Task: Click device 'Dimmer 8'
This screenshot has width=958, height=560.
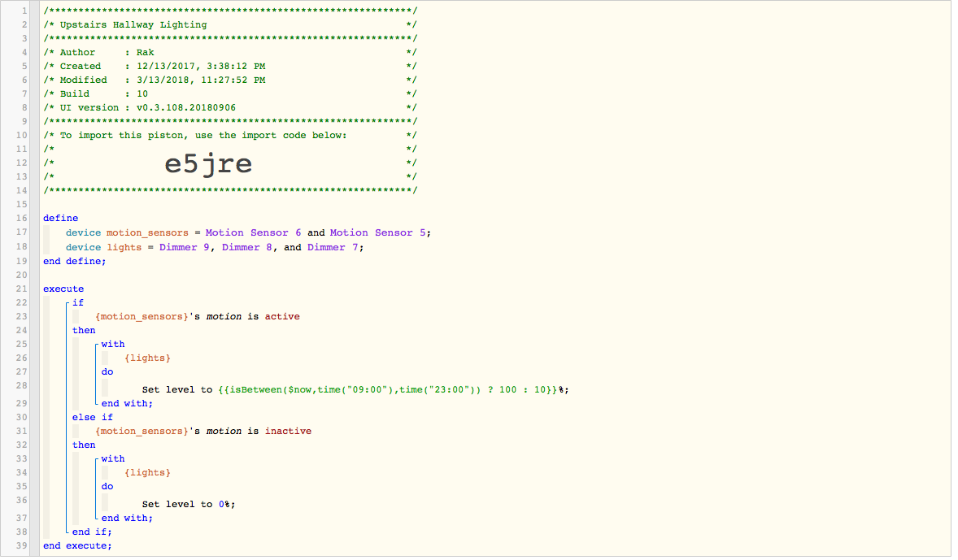Action: [x=247, y=248]
